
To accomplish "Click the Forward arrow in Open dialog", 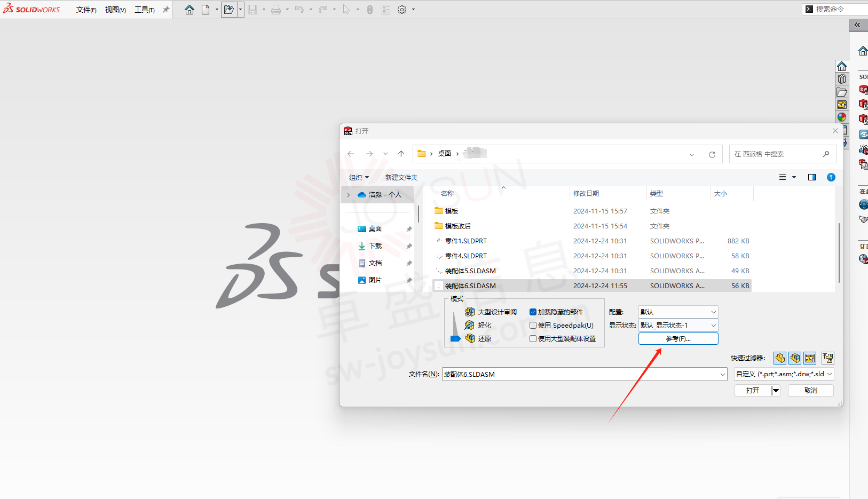I will (369, 154).
